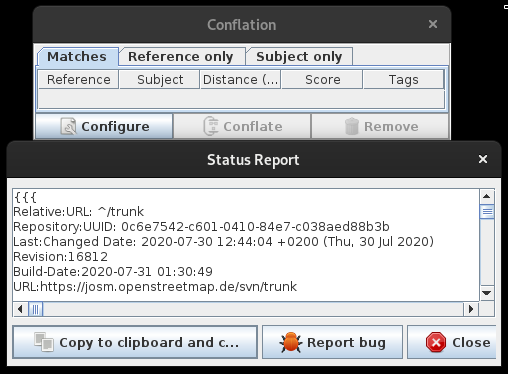Open the Subject only tab
Viewport: 508px width, 374px height.
(x=299, y=57)
